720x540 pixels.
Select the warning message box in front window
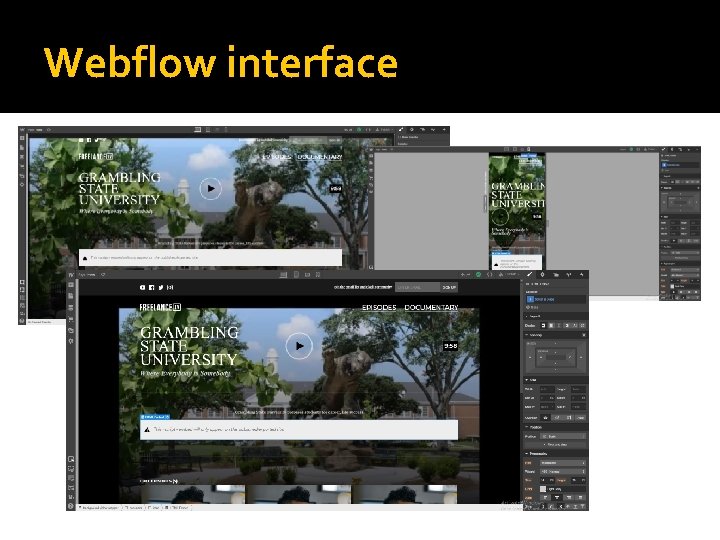tap(299, 430)
